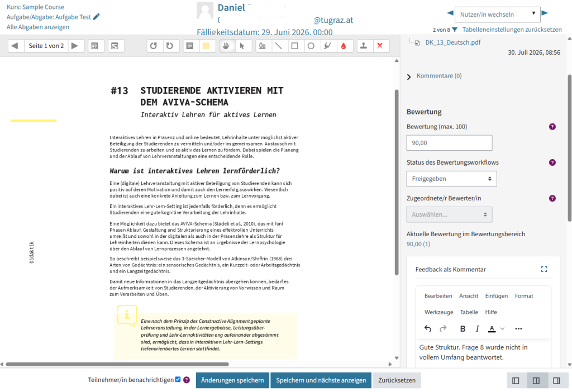The image size is (572, 392).
Task: Open the 90,00 (1) gradebook link
Action: click(x=418, y=244)
